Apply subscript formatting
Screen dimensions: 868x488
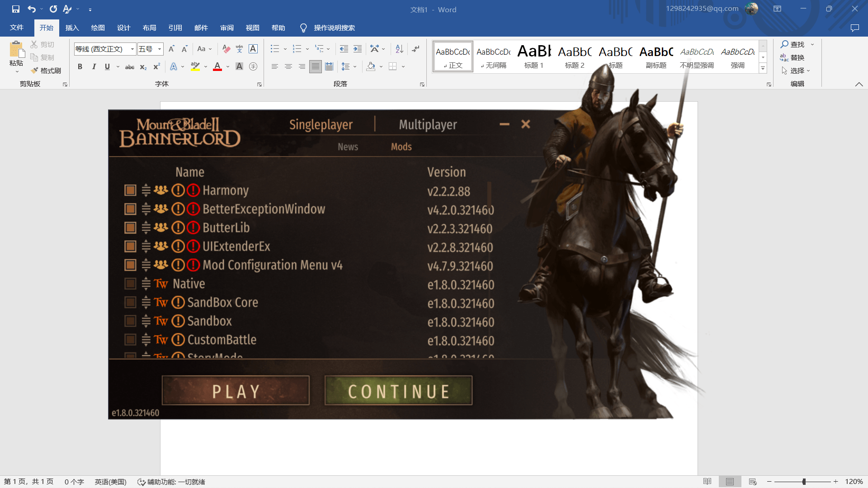pyautogui.click(x=143, y=66)
